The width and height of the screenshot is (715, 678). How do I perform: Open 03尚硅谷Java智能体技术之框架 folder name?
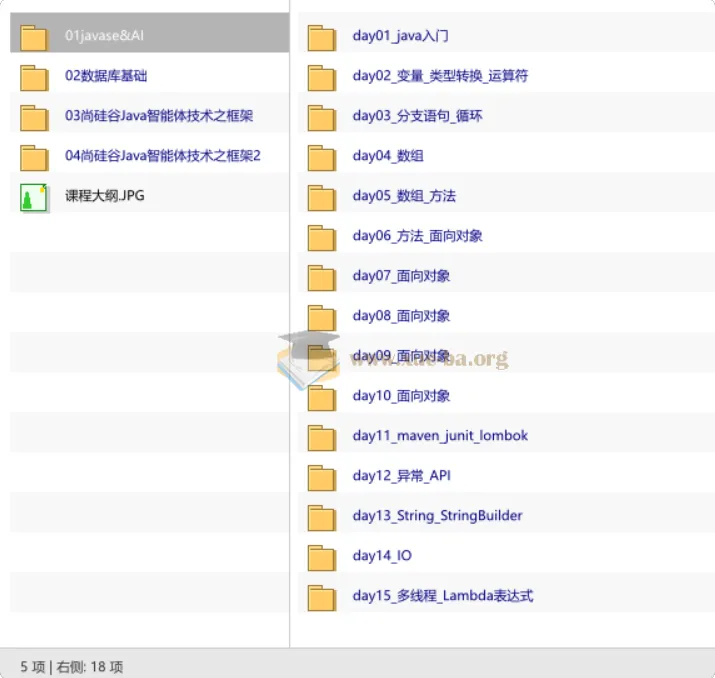pyautogui.click(x=159, y=116)
